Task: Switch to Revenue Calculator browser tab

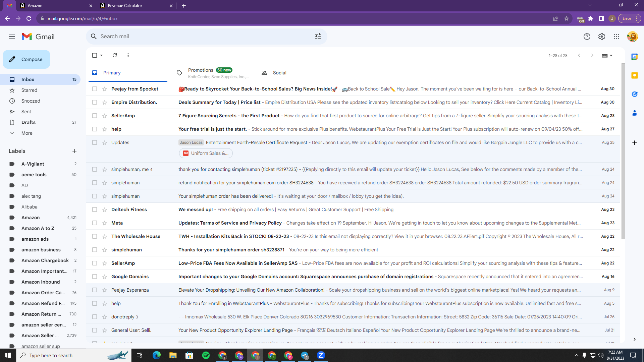Action: [x=136, y=6]
